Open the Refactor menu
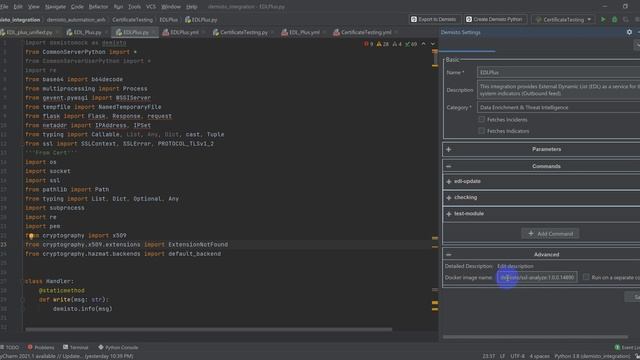 coord(98,7)
